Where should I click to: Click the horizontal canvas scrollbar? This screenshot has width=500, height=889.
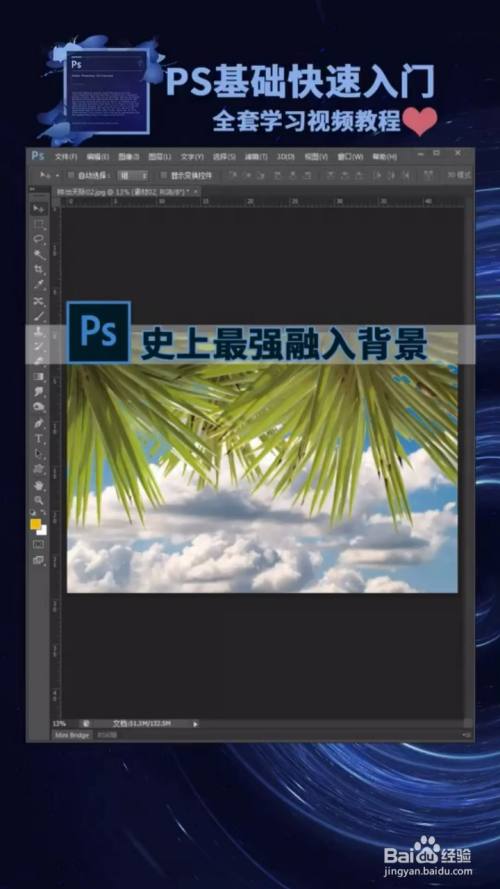(332, 724)
